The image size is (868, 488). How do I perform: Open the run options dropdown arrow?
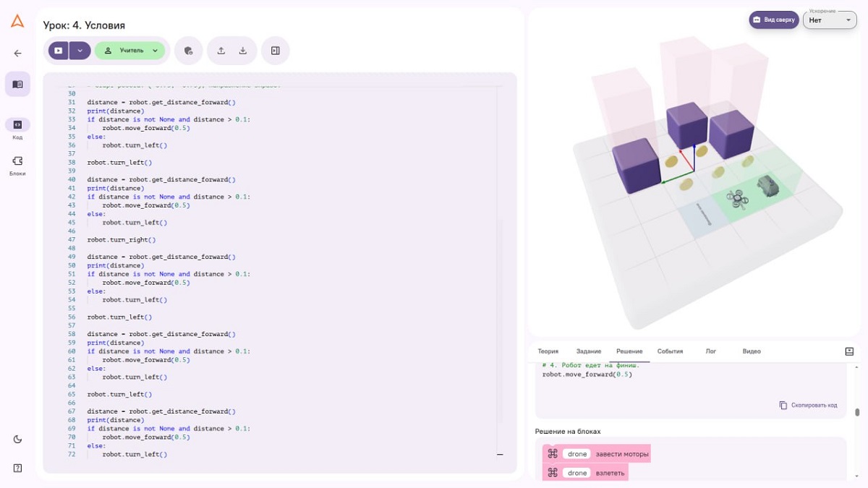(x=80, y=51)
